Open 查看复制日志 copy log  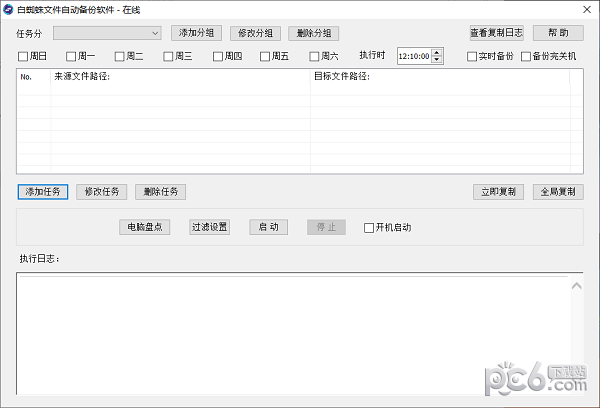pyautogui.click(x=496, y=33)
